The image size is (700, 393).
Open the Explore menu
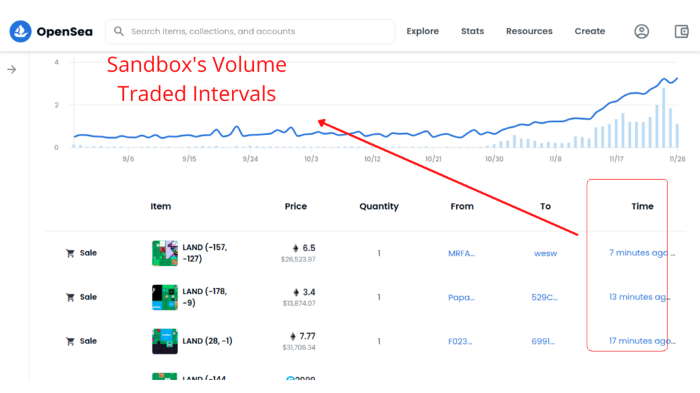point(422,31)
